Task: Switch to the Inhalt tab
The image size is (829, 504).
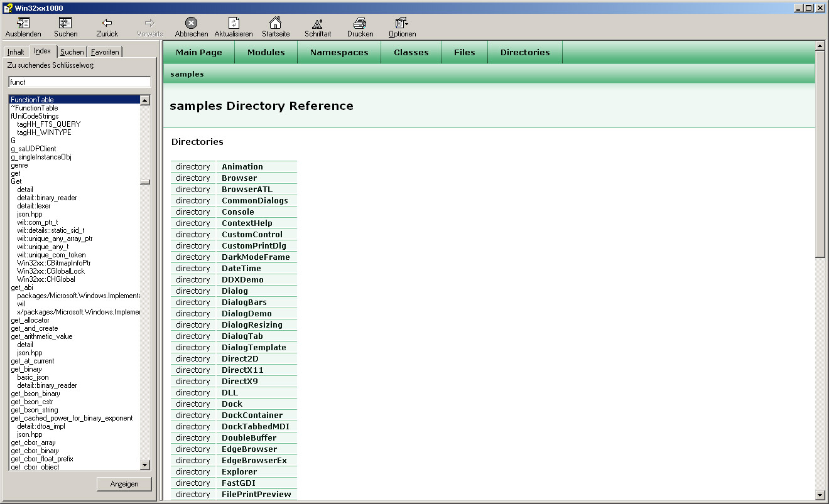Action: click(x=16, y=52)
